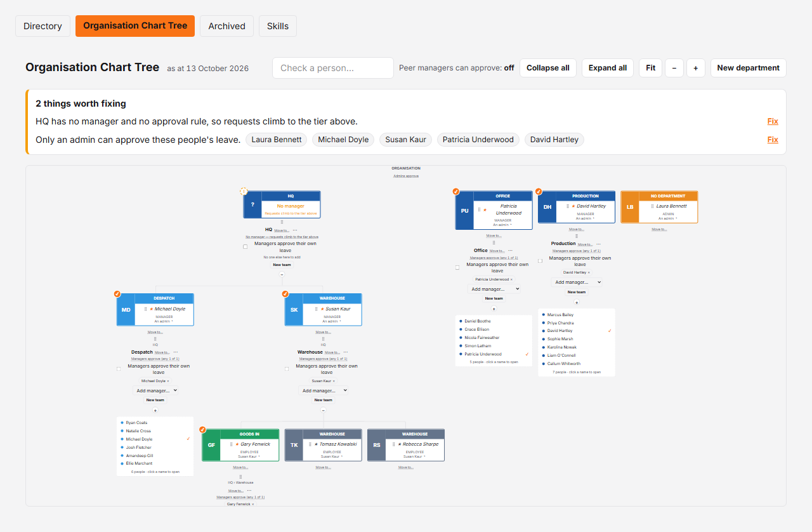Click the HQ card's question-mark avatar
Viewport: 812px width, 532px height.
point(252,205)
